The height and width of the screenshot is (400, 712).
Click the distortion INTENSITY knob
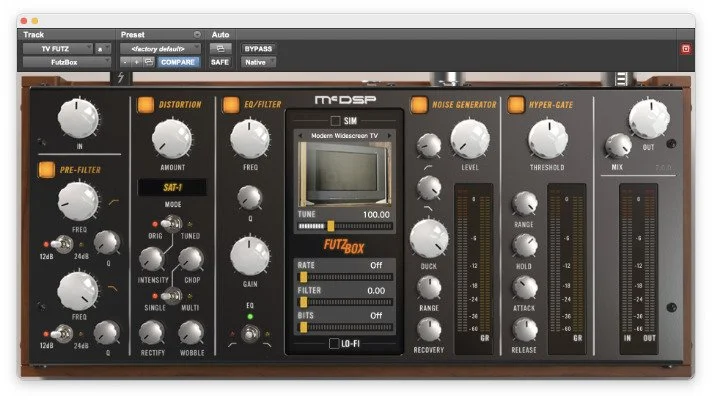[x=152, y=259]
